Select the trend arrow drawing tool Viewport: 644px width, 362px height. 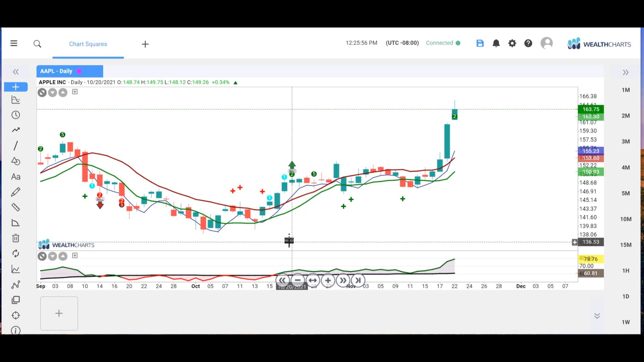click(16, 130)
